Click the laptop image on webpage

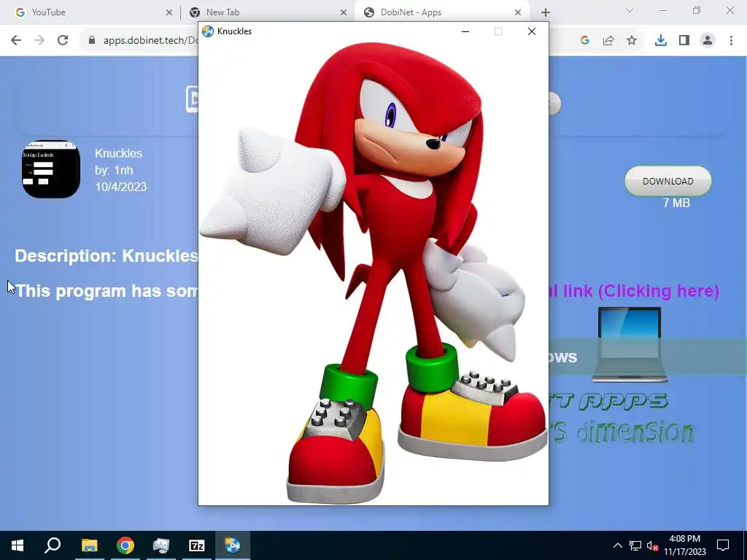[629, 344]
